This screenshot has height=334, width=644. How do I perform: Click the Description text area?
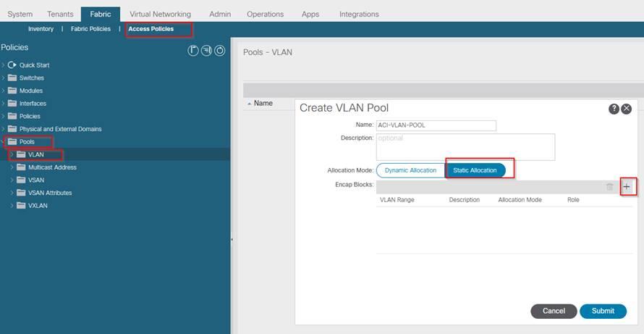[x=465, y=147]
